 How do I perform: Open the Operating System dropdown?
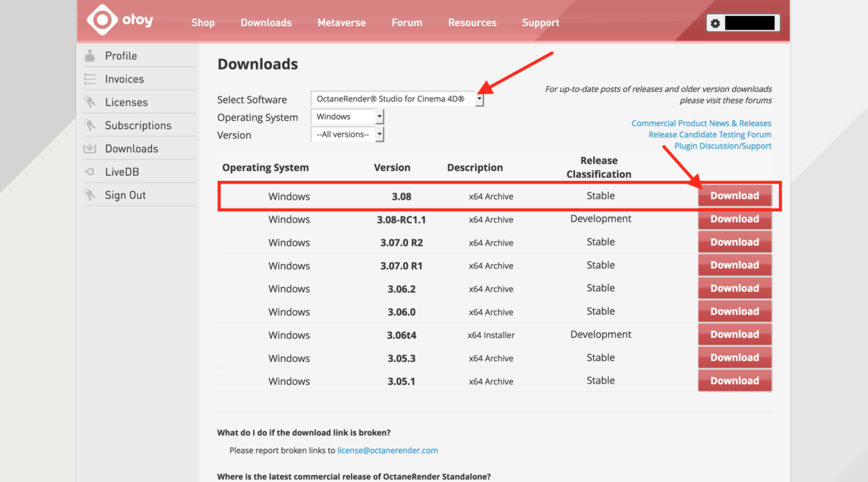pos(347,117)
